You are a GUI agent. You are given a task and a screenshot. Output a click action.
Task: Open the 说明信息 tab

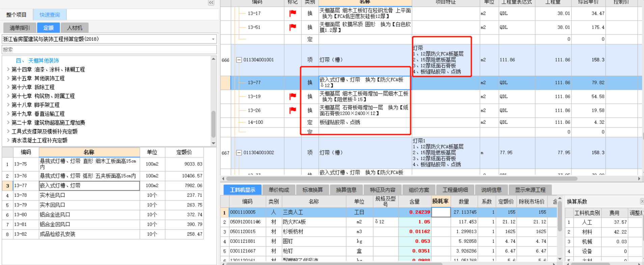coord(491,190)
